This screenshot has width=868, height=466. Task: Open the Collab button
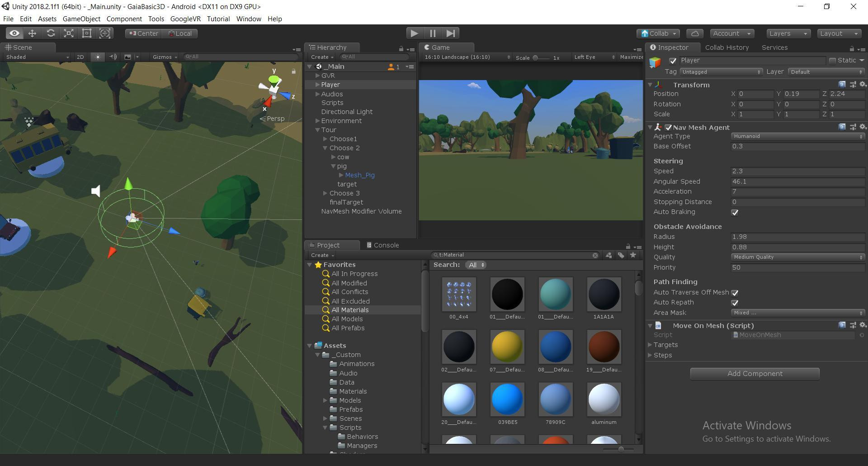[x=658, y=33]
